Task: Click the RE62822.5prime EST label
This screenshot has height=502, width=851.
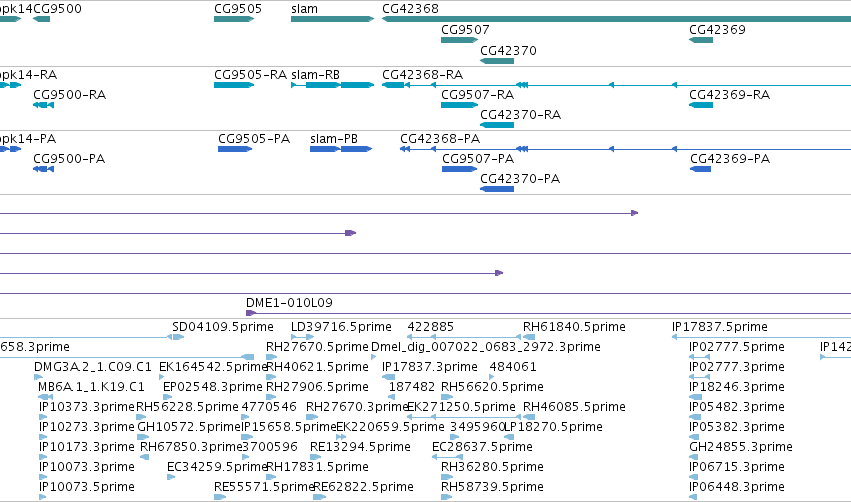Action: [363, 487]
